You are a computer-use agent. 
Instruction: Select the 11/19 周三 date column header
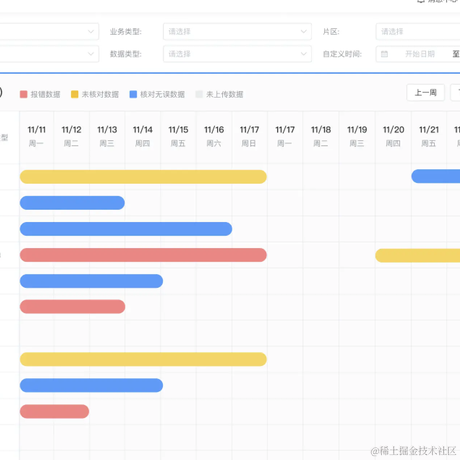(357, 136)
